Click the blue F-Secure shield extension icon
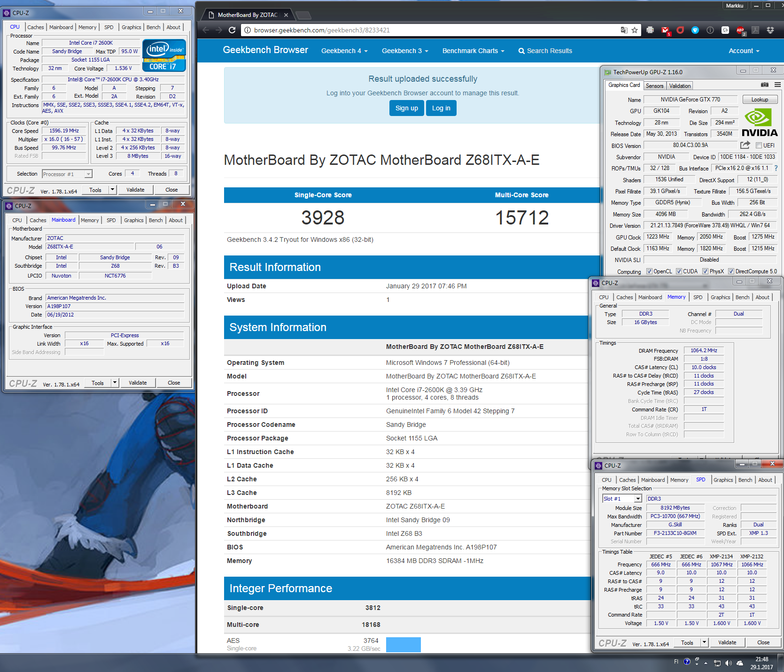784x672 pixels. pos(695,30)
